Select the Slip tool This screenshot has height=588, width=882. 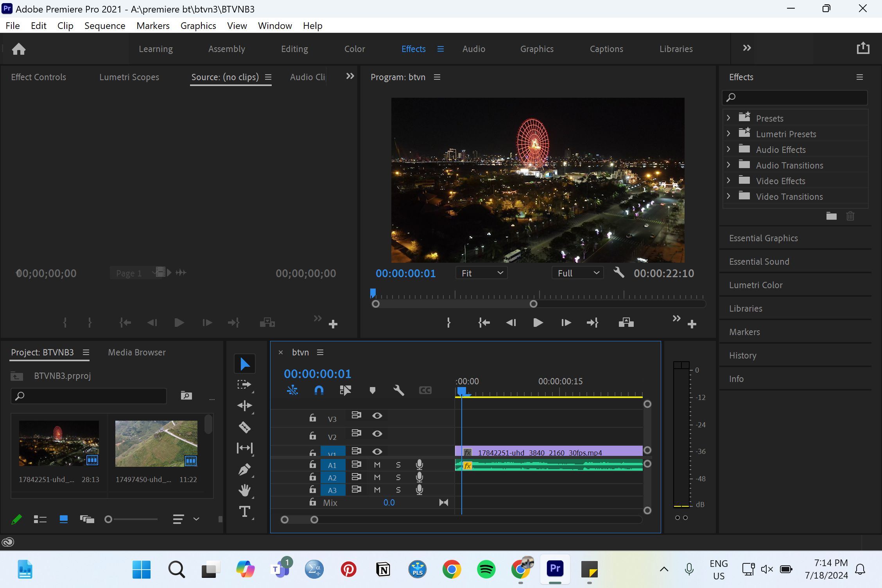click(245, 448)
